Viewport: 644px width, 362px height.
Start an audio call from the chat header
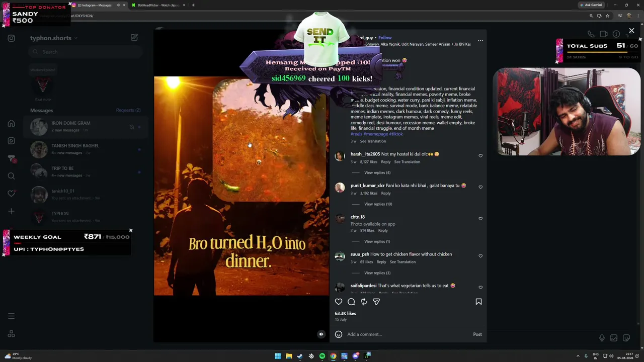point(591,34)
